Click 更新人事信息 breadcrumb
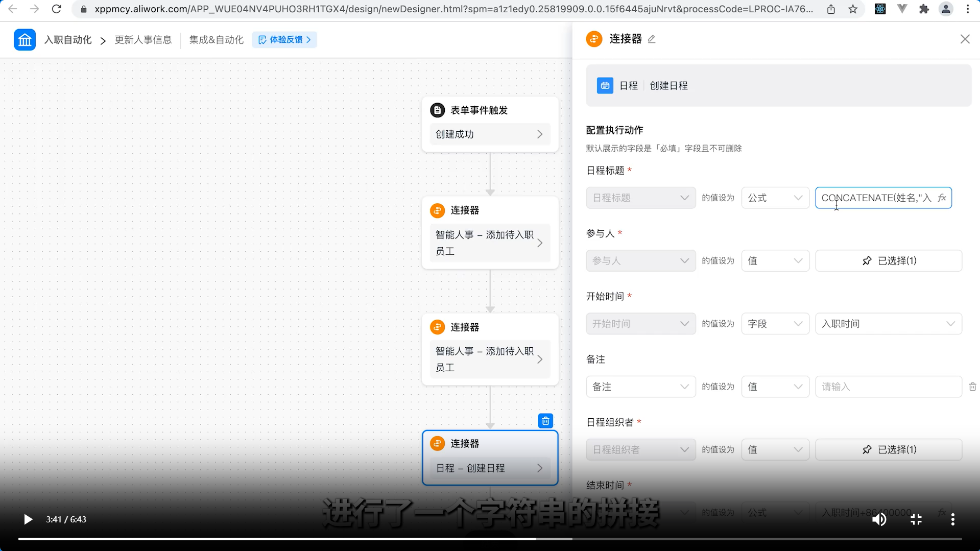The image size is (980, 551). click(x=143, y=40)
